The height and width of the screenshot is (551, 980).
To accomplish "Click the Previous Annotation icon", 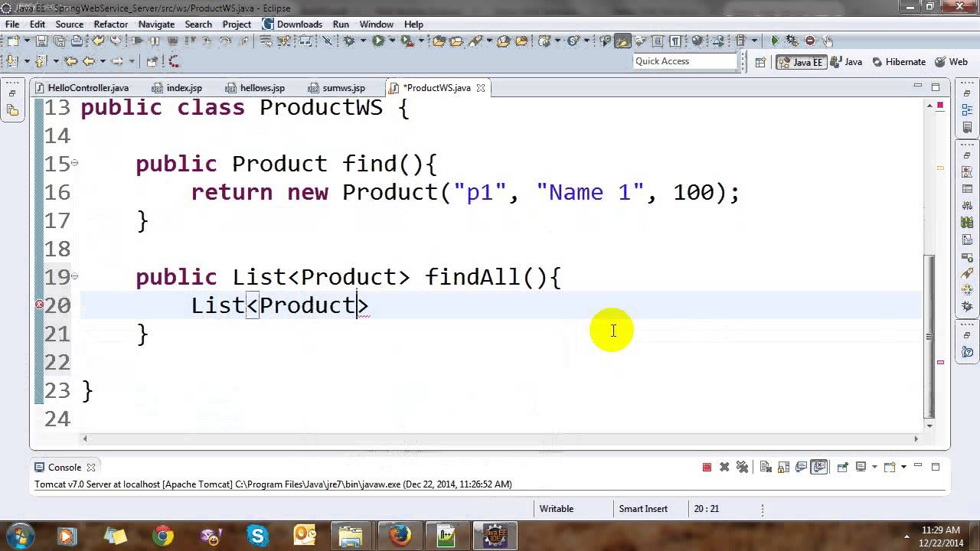I will click(40, 61).
